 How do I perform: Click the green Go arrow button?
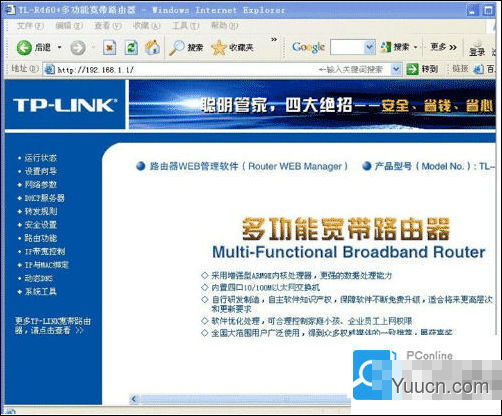[412, 69]
